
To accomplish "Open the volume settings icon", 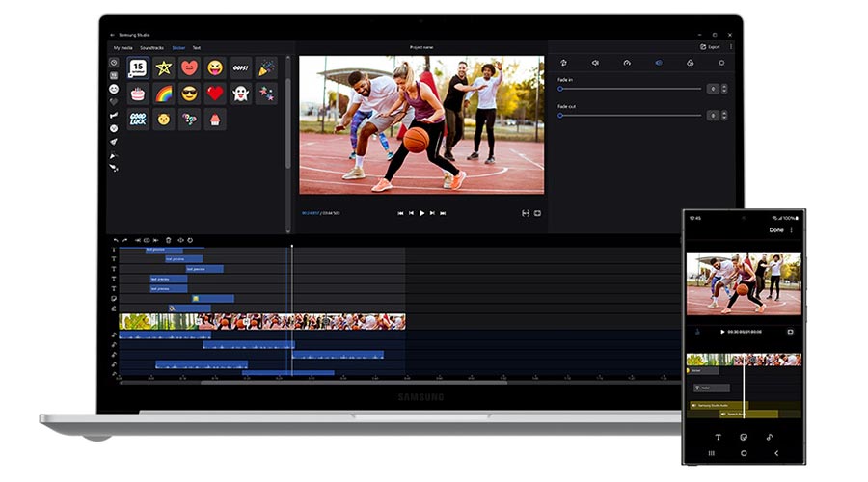I will 595,63.
